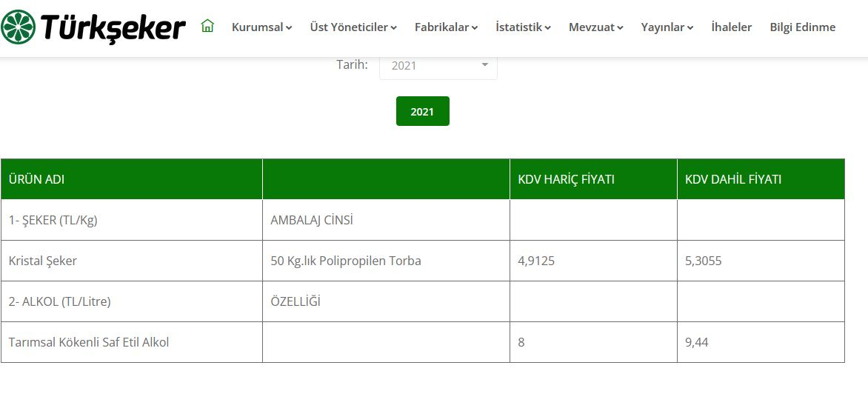Select the Kristal Şeker row name
Image resolution: width=868 pixels, height=411 pixels.
(x=43, y=261)
